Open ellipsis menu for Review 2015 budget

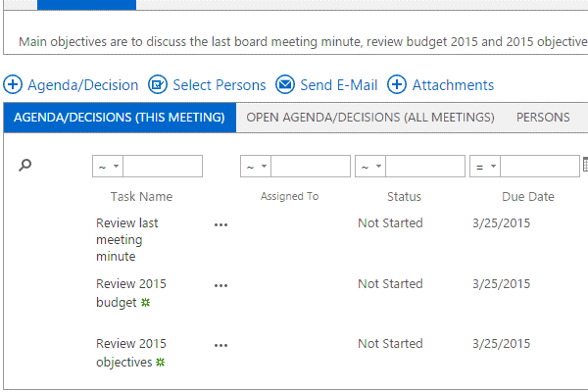220,286
